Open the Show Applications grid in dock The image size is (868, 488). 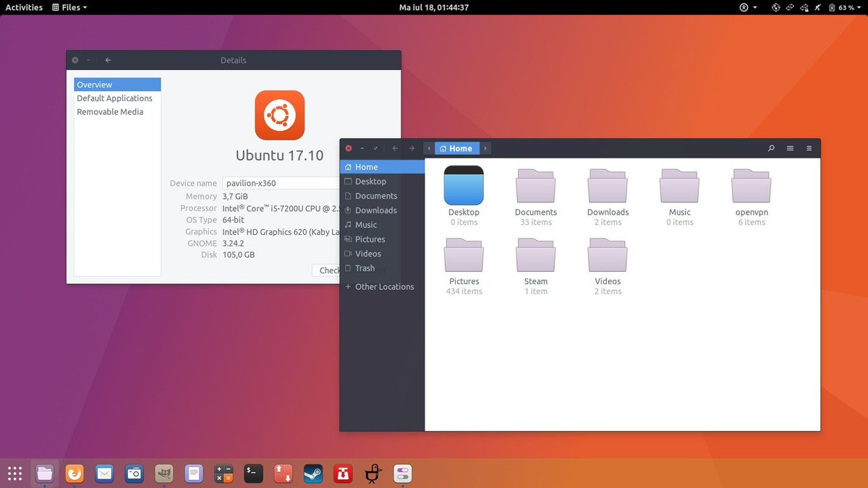14,474
